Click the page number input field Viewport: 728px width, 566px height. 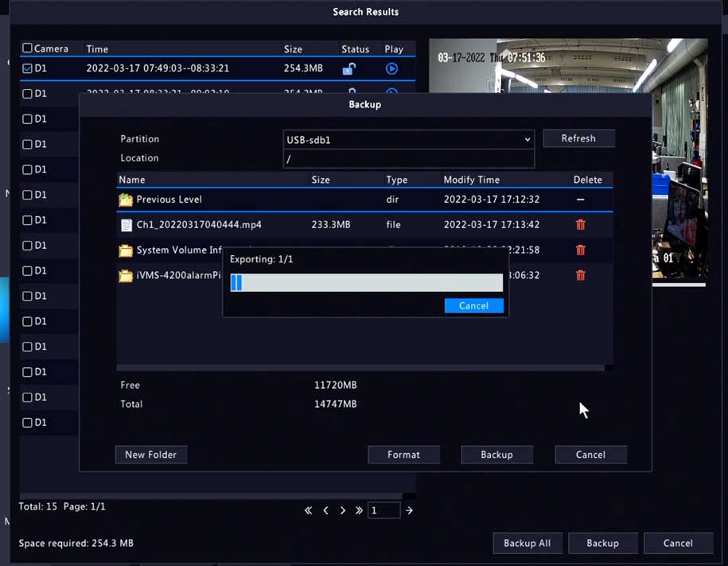click(x=383, y=510)
